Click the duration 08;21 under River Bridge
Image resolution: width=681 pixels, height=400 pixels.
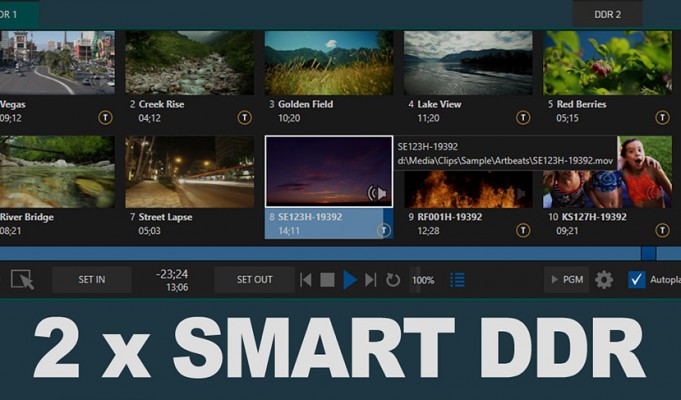click(x=10, y=231)
